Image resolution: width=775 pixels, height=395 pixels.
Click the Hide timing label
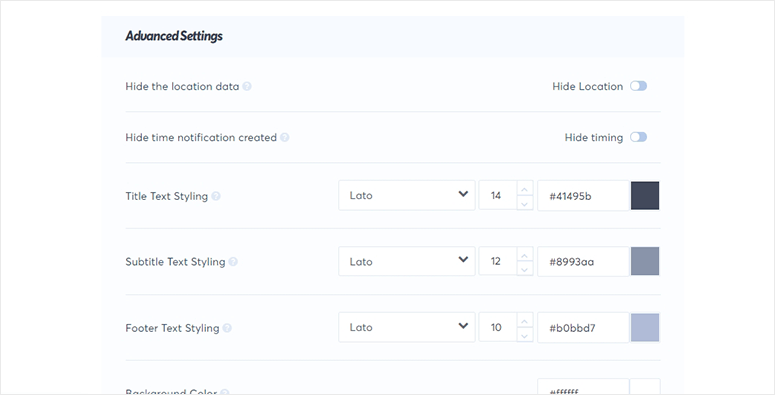tap(594, 137)
